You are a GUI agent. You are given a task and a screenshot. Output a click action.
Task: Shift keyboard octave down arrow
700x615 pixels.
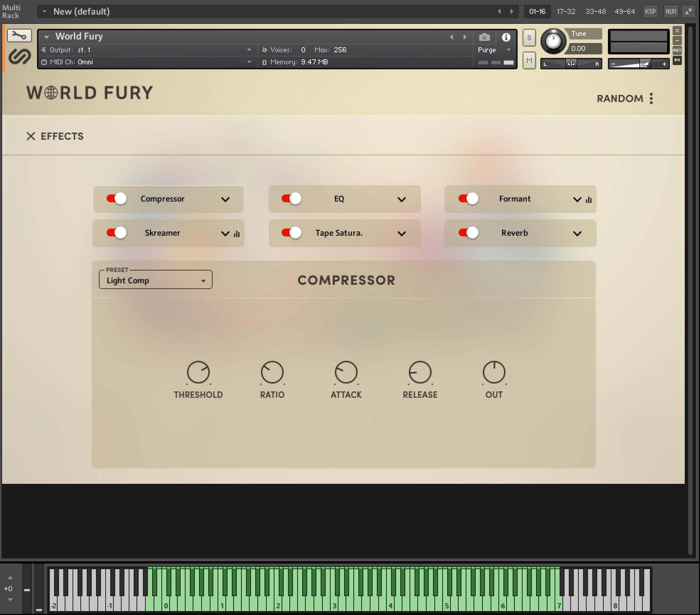click(x=10, y=600)
